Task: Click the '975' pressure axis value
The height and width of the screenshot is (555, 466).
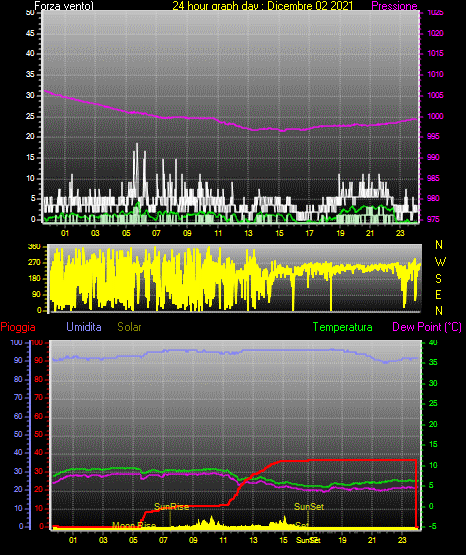Action: 433,219
